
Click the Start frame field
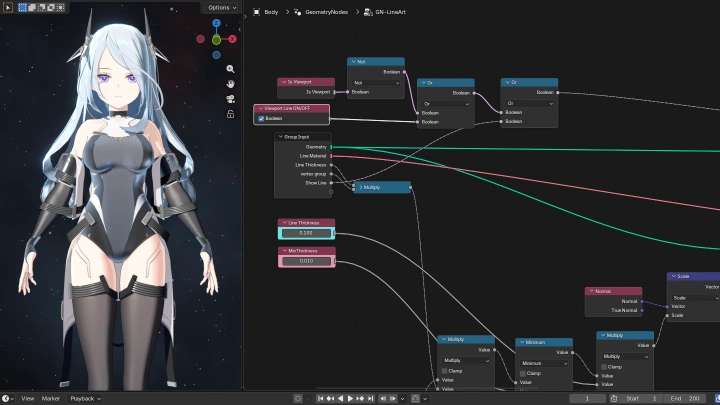click(642, 399)
